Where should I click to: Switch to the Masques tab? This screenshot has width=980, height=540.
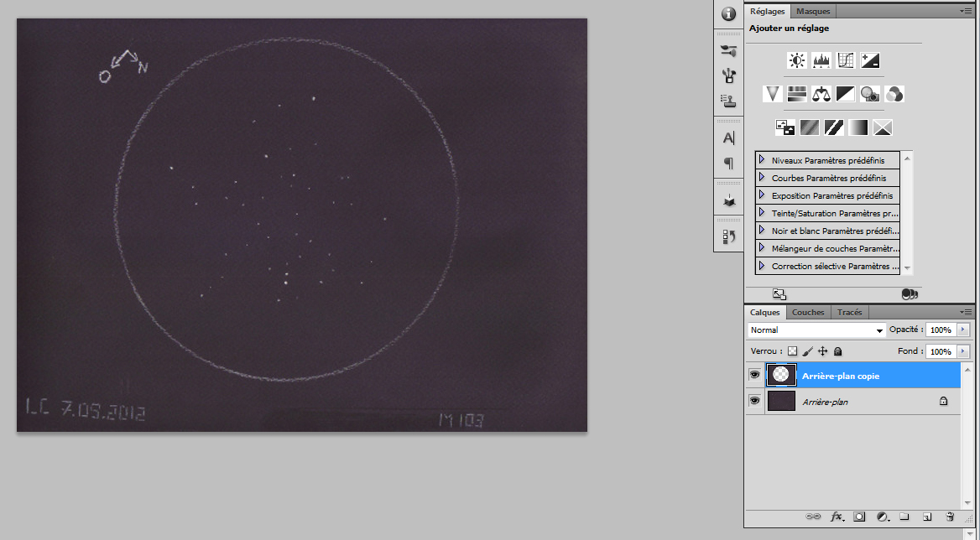click(x=813, y=11)
